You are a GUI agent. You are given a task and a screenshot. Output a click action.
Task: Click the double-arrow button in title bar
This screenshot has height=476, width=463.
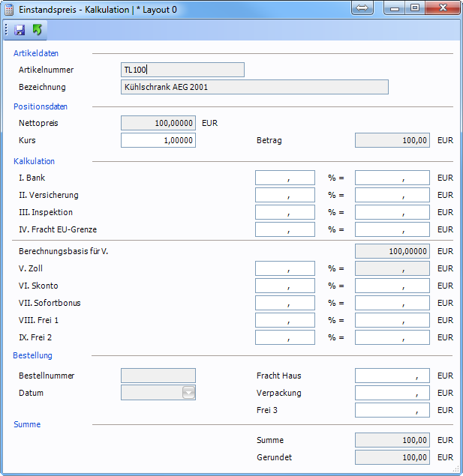pyautogui.click(x=362, y=8)
